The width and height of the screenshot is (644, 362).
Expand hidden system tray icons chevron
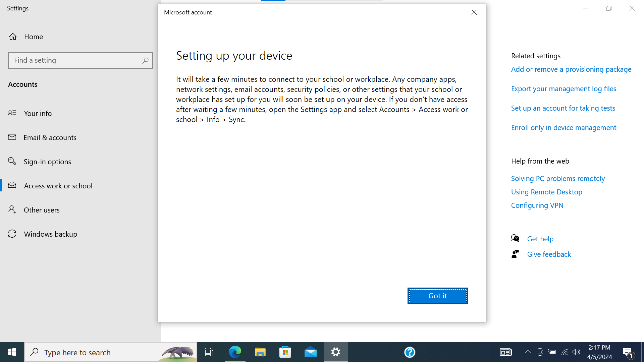[528, 352]
